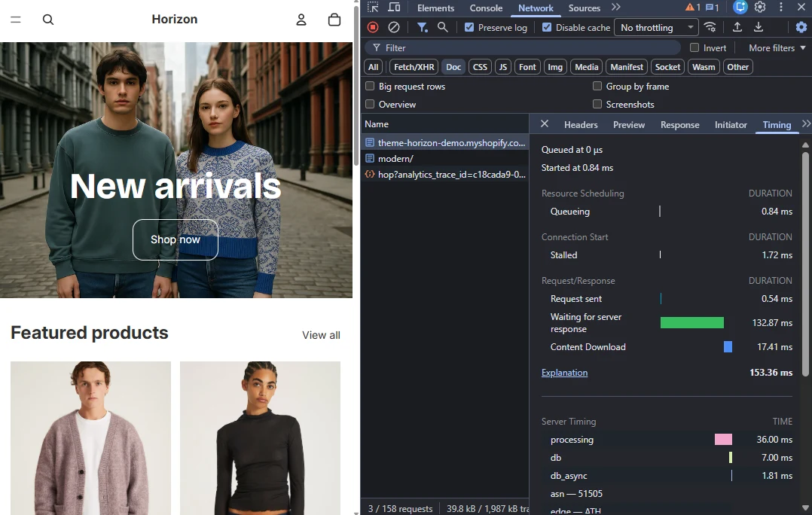The width and height of the screenshot is (812, 515).
Task: Open network conditions wifi icon
Action: point(710,27)
